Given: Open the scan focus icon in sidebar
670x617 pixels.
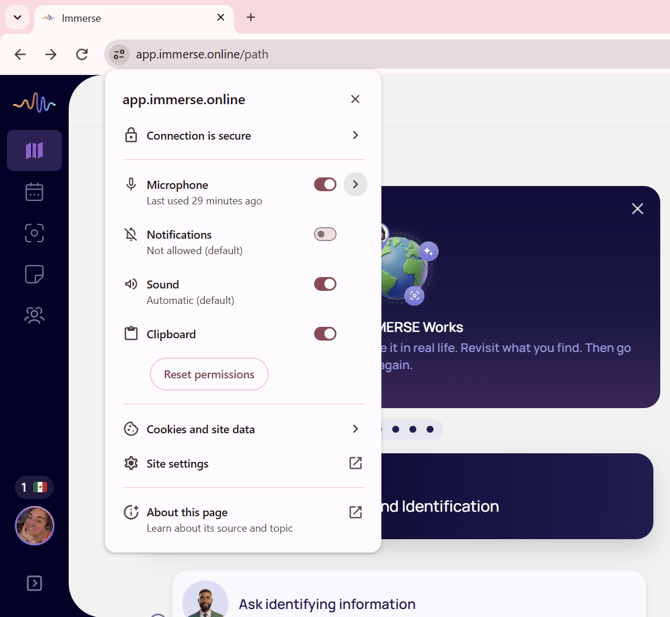Looking at the screenshot, I should pyautogui.click(x=34, y=233).
